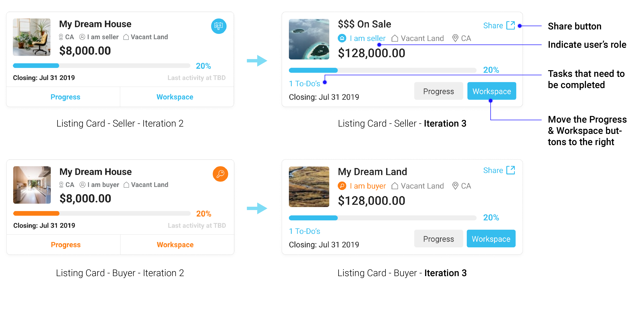Open 1 To-Do's link on $$$ On Sale card
644x332 pixels.
click(304, 84)
